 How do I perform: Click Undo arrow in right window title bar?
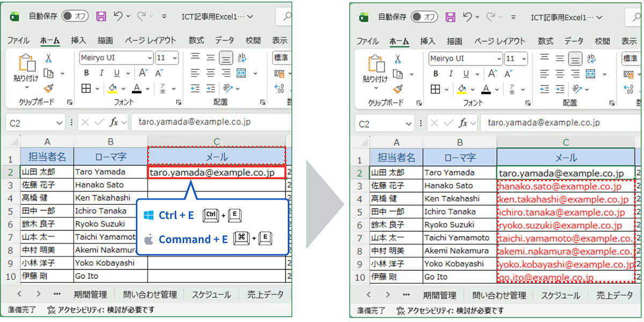point(468,17)
